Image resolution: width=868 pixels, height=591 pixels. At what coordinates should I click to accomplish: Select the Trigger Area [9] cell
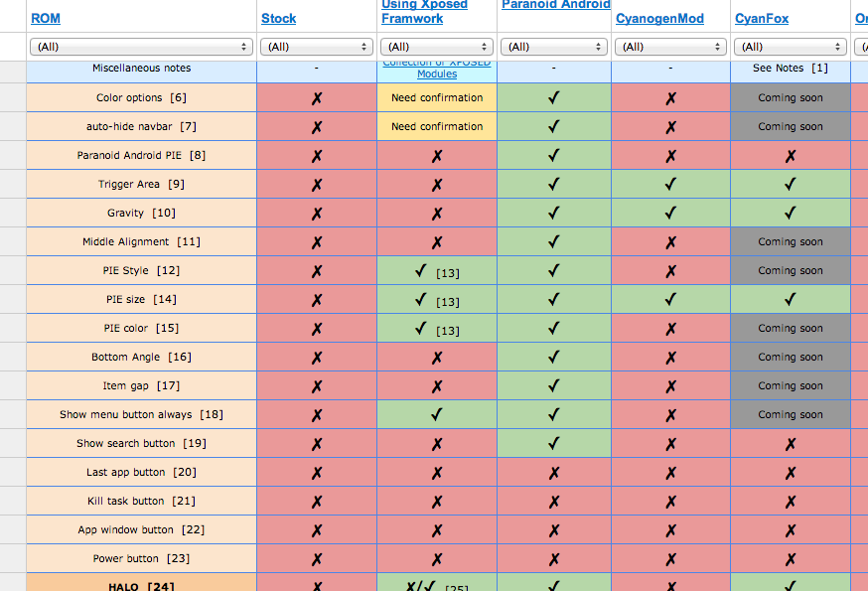(141, 184)
